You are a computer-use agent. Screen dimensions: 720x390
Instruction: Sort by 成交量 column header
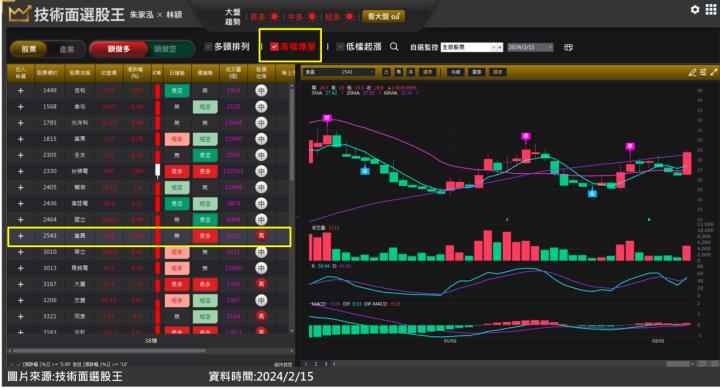(x=233, y=73)
